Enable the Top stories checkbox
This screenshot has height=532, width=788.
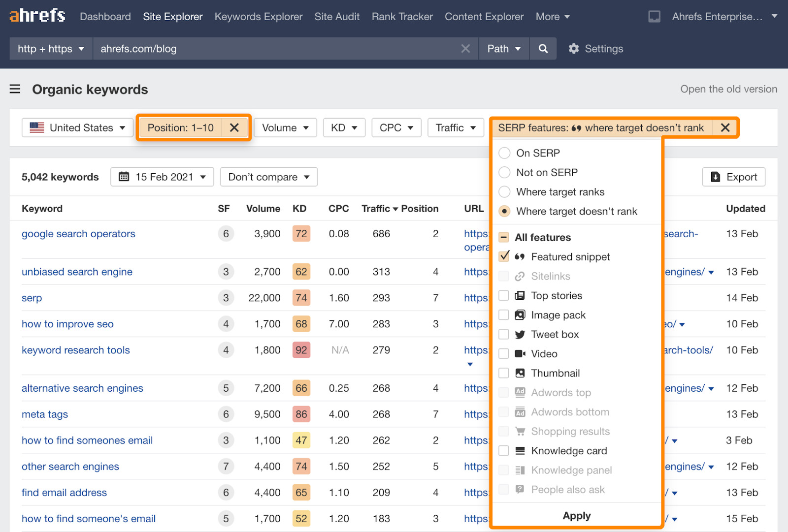(504, 296)
